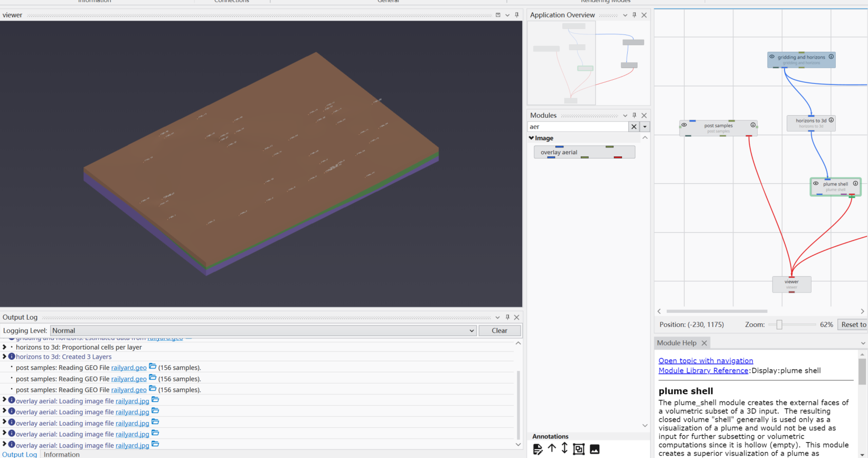The image size is (868, 458).
Task: Clear the module search text with X
Action: click(634, 127)
